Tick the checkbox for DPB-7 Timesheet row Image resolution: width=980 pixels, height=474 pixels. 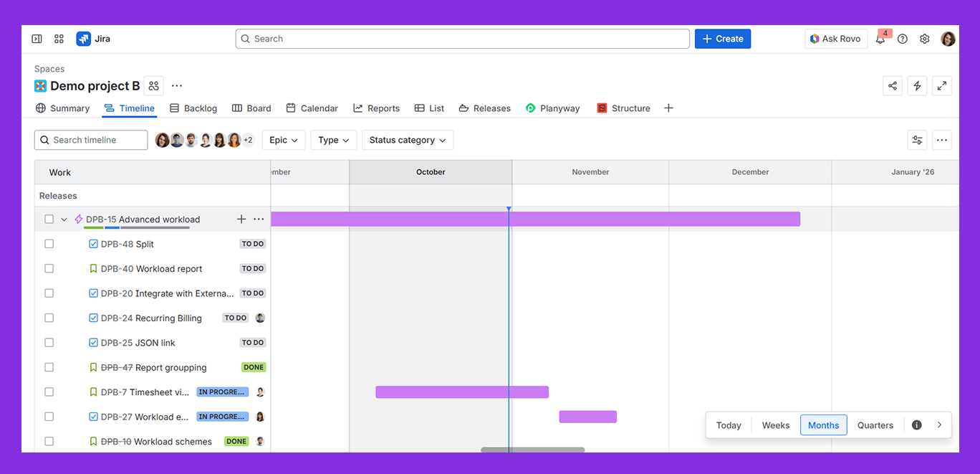click(x=49, y=392)
